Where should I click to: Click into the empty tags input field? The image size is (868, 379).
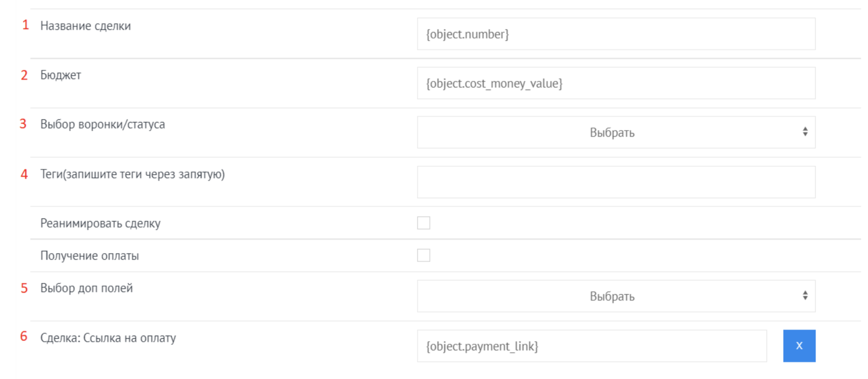point(616,182)
